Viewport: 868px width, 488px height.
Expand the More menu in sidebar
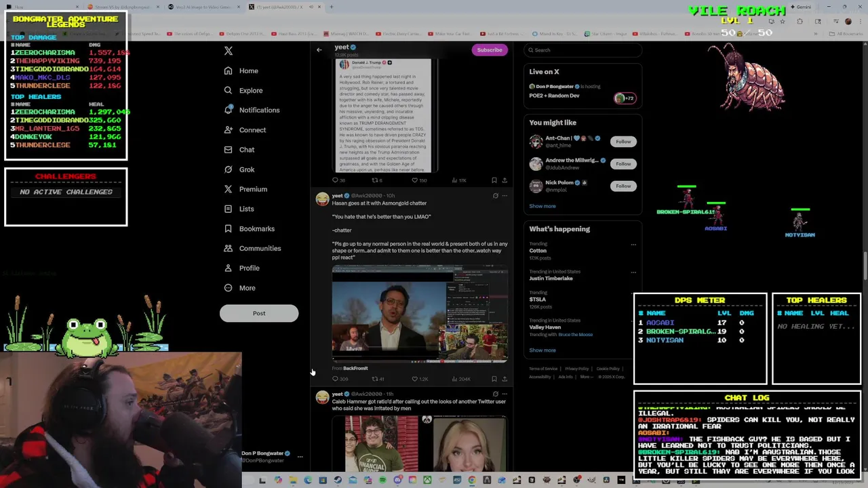239,288
